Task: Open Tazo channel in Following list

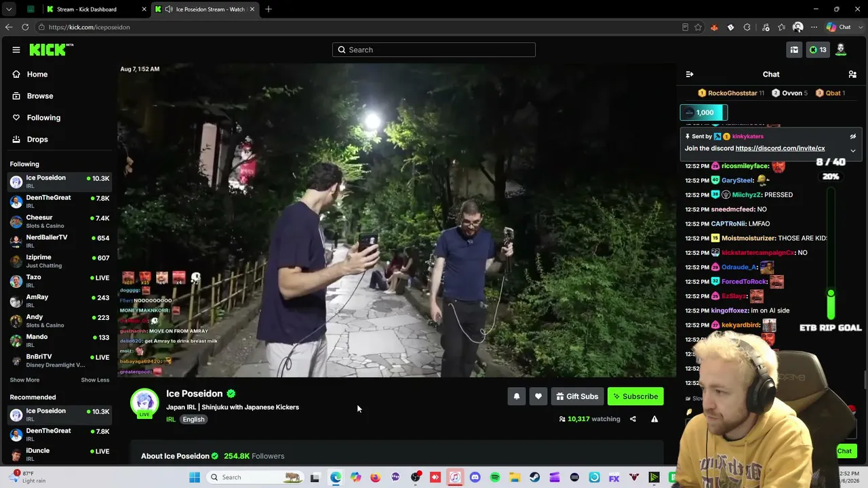Action: [x=60, y=281]
